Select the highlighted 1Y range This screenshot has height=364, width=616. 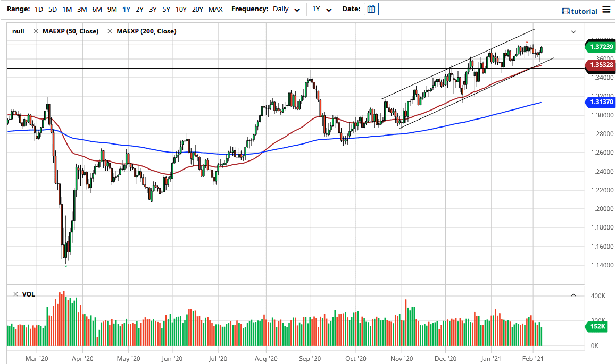point(126,9)
